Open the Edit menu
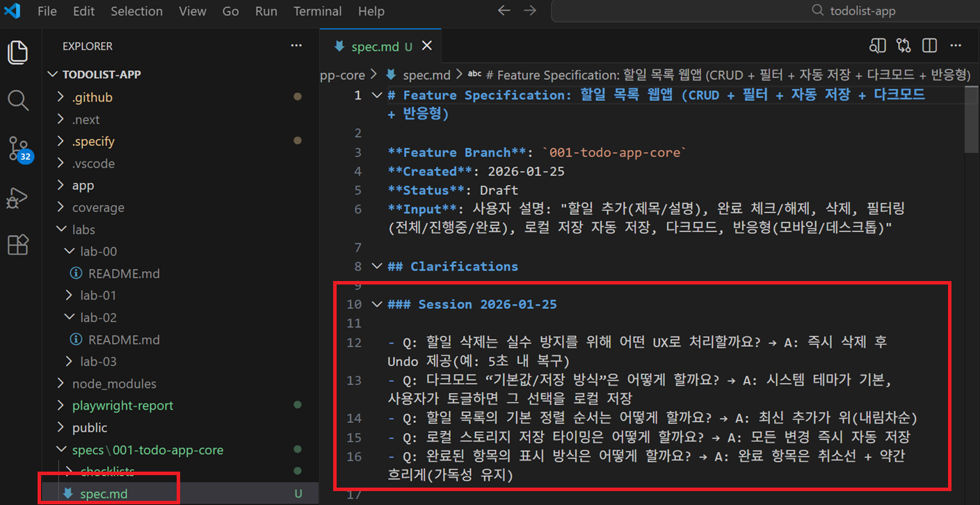Viewport: 980px width, 505px height. 83,11
